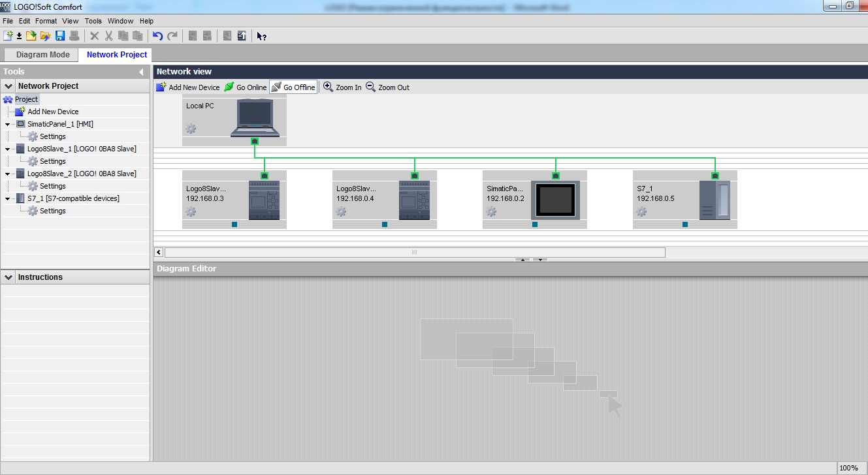Open the dropdown arrow next to New
868x475 pixels.
pyautogui.click(x=19, y=36)
